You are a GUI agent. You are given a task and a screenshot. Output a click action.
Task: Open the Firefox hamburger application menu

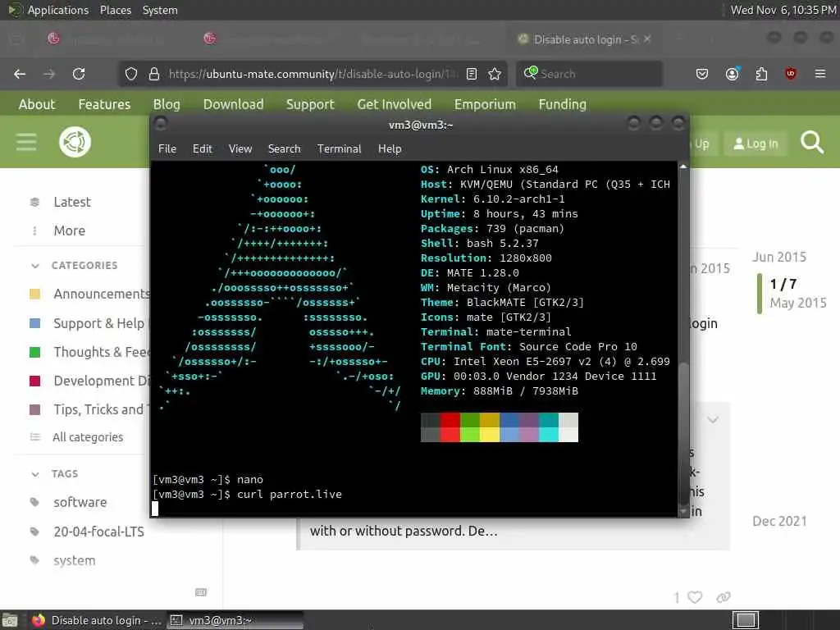pos(820,74)
